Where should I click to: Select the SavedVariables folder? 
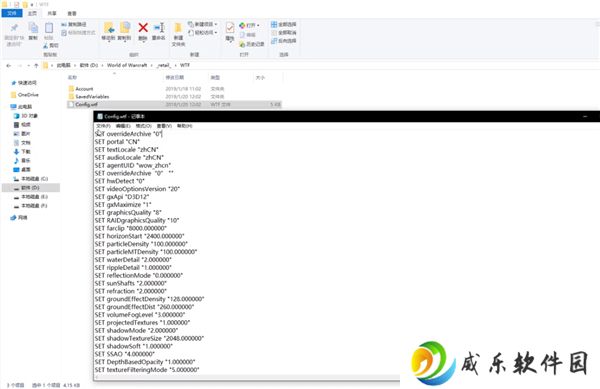click(x=92, y=96)
